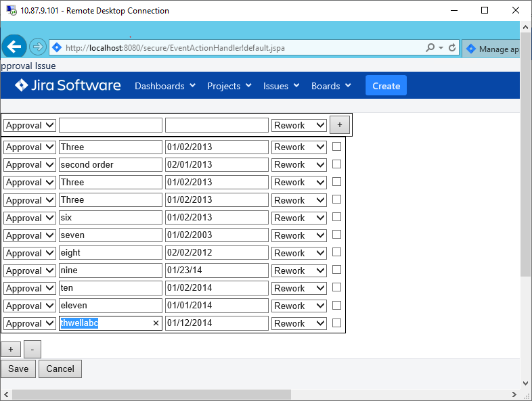Open the Rework dropdown in the ten row
The width and height of the screenshot is (532, 401).
pos(299,288)
